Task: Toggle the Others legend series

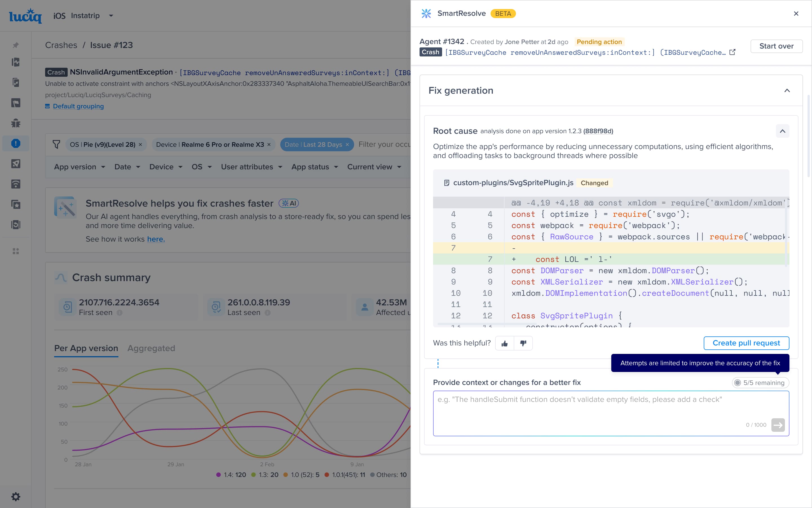Action: tap(388, 475)
